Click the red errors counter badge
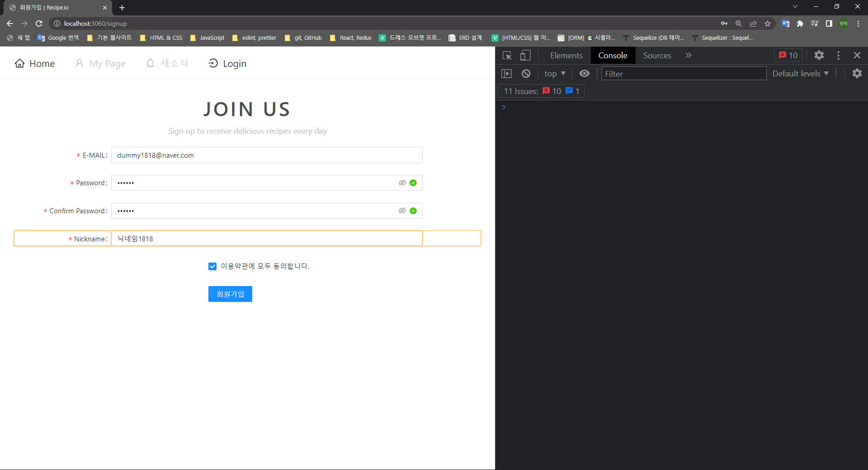868x470 pixels. [x=788, y=55]
